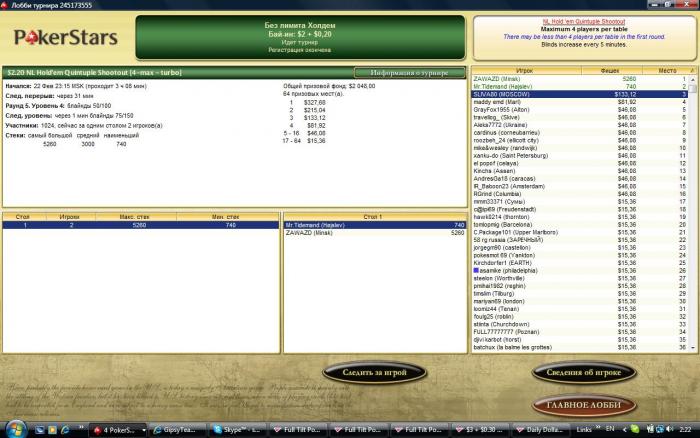Select steelon (Worthville) player row

[x=579, y=278]
